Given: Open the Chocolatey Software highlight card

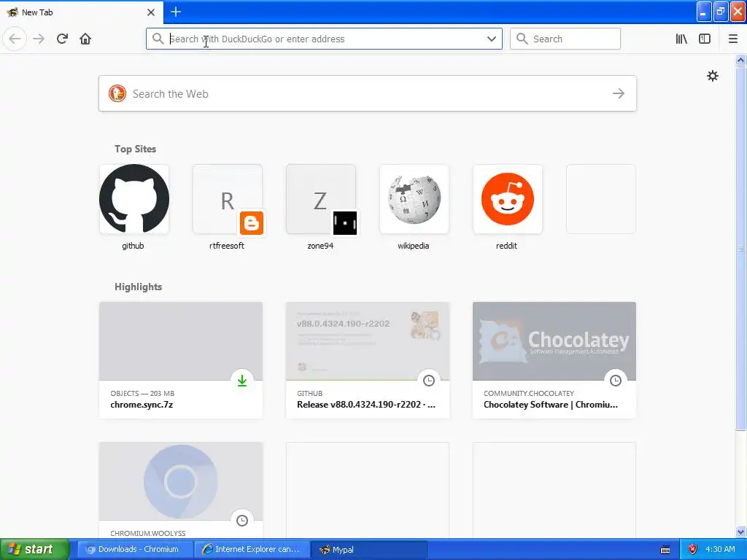Looking at the screenshot, I should (554, 360).
